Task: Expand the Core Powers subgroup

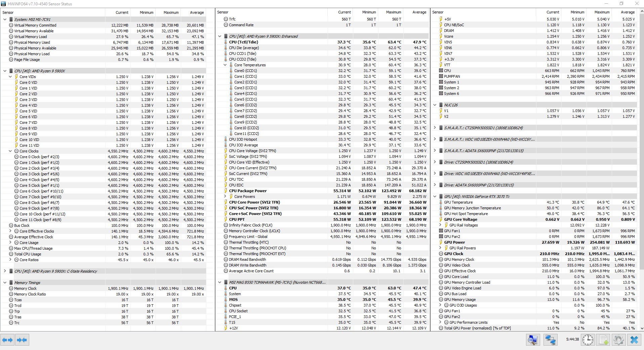Action: pos(225,197)
